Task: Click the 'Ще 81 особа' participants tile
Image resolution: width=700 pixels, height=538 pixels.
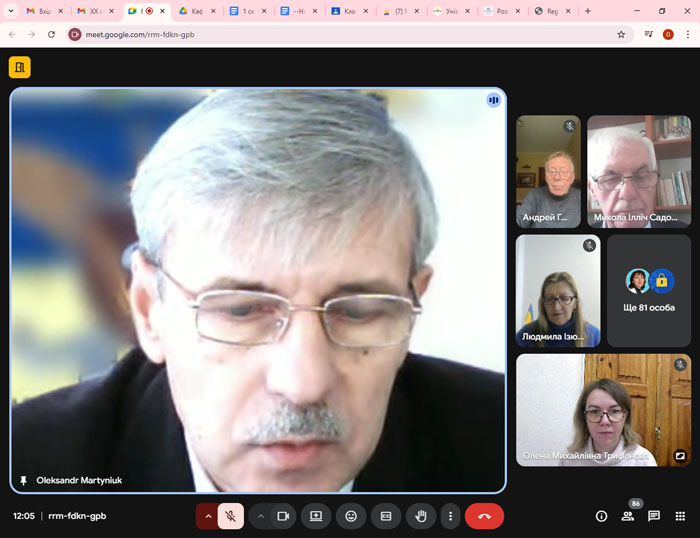Action: tap(648, 291)
